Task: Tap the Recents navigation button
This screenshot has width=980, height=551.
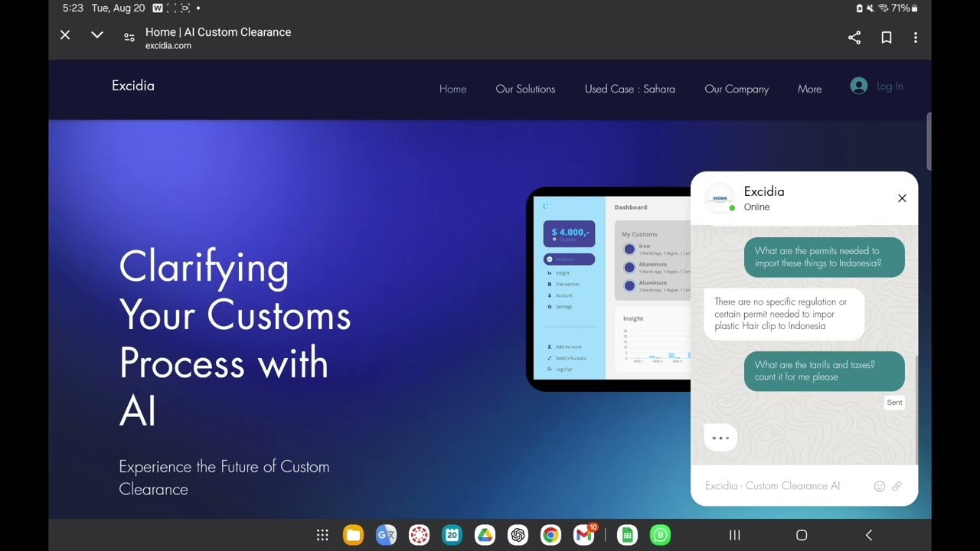Action: 734,536
